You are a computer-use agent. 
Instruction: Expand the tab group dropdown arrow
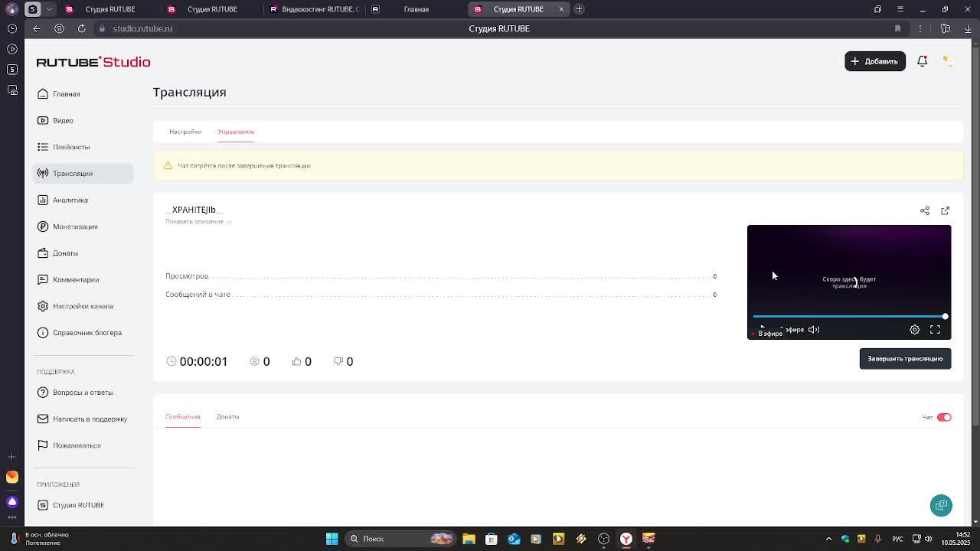[49, 9]
